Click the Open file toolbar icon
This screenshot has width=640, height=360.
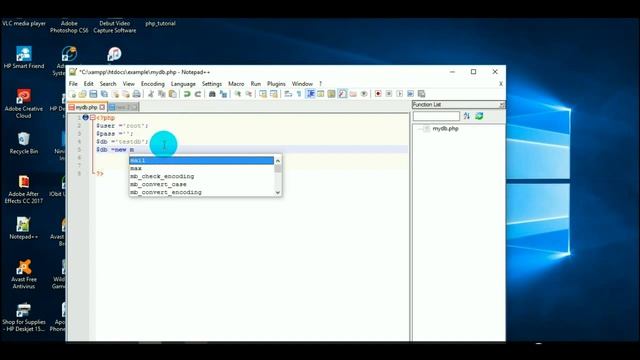point(83,94)
